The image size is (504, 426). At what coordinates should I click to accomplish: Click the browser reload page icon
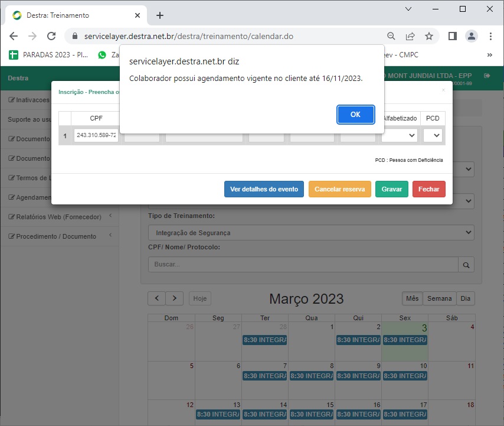(51, 36)
